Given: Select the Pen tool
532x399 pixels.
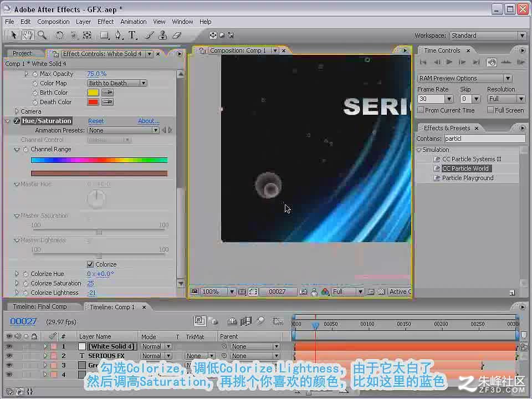Looking at the screenshot, I should pyautogui.click(x=118, y=35).
